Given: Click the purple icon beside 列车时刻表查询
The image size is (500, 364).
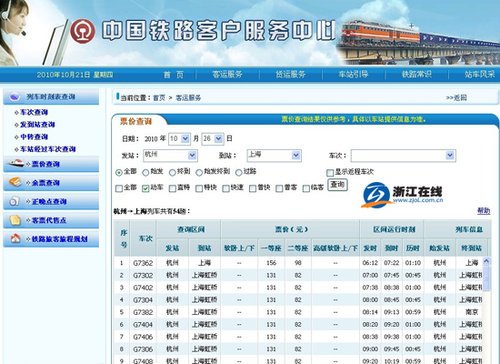Looking at the screenshot, I should tap(15, 97).
